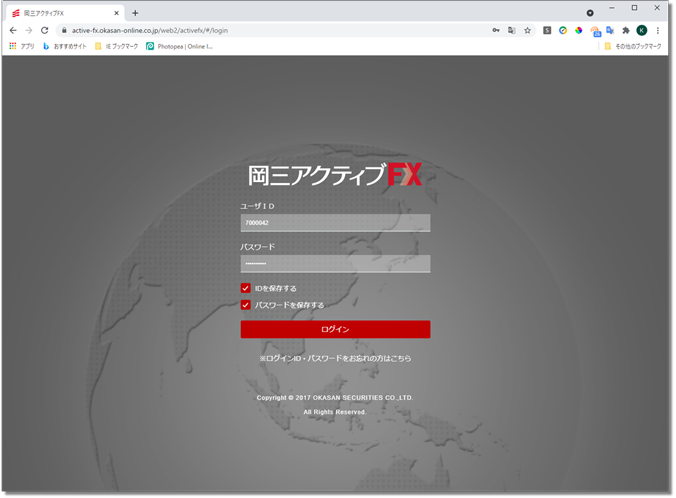Minimize the browser window
Image resolution: width=676 pixels, height=498 pixels.
(x=611, y=8)
